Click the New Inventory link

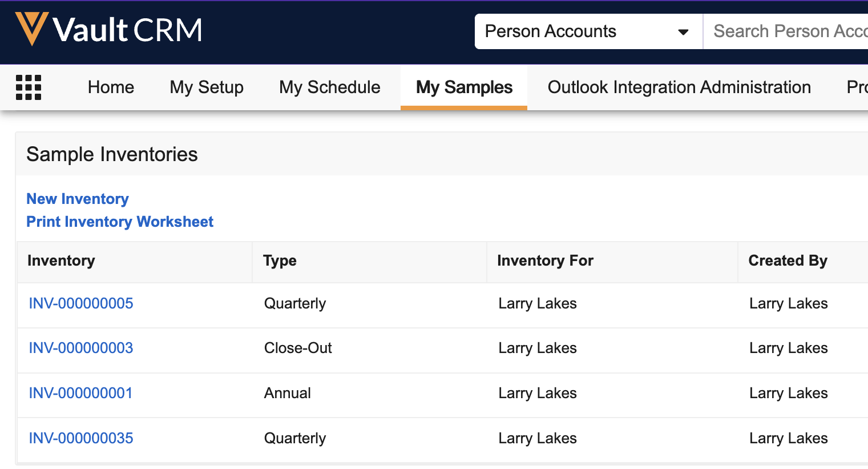pyautogui.click(x=78, y=199)
